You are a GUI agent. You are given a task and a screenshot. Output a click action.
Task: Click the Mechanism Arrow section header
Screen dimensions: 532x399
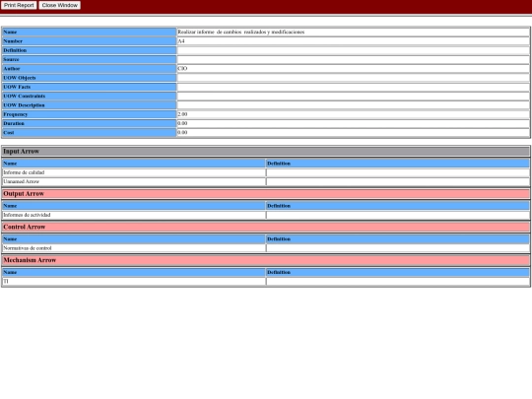point(266,260)
